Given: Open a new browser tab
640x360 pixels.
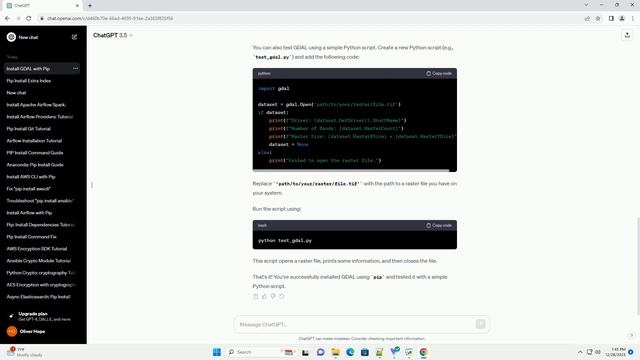Looking at the screenshot, I should [90, 6].
